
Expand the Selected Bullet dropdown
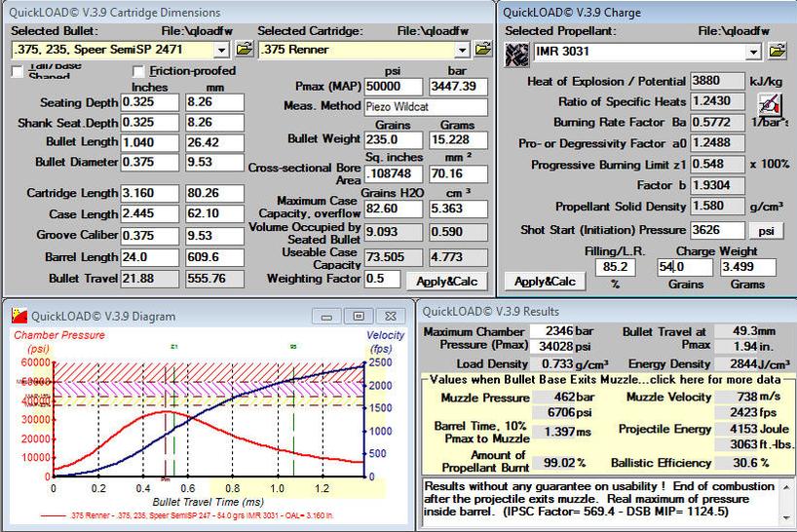[x=220, y=50]
